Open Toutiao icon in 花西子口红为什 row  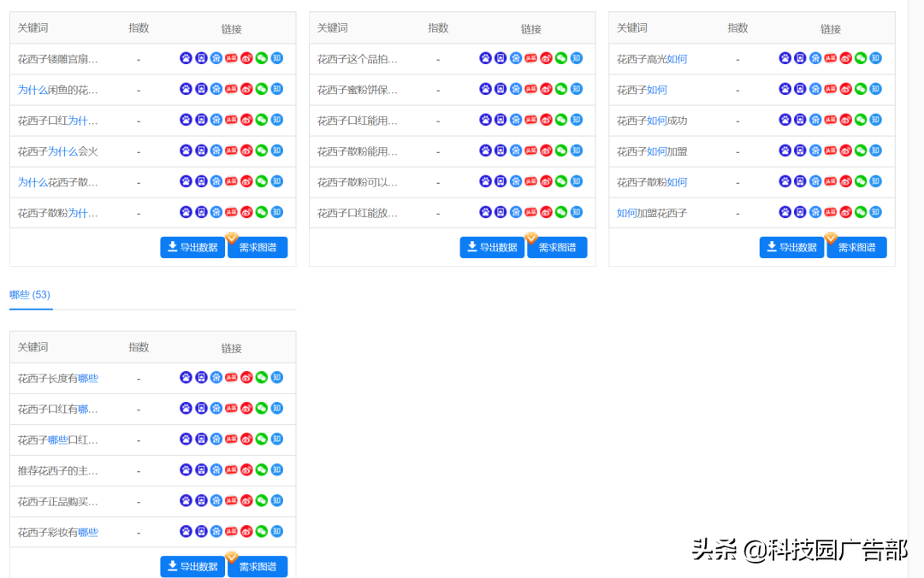pos(231,120)
